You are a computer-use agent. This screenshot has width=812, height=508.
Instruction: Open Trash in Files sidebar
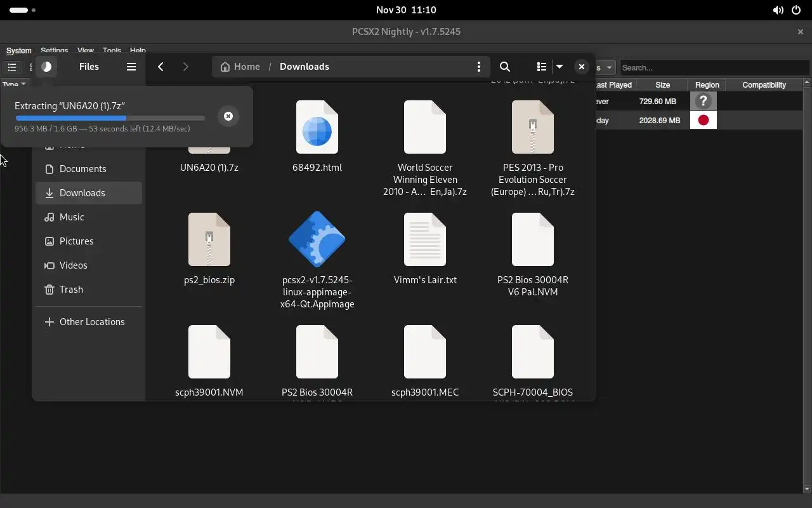coord(89,290)
